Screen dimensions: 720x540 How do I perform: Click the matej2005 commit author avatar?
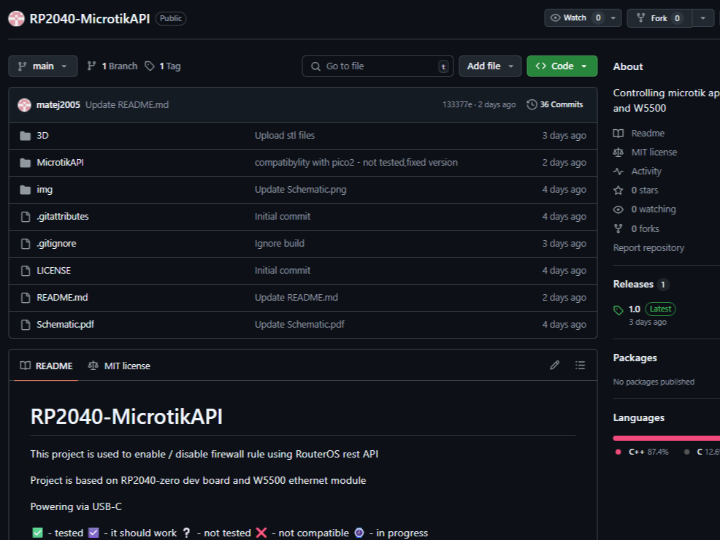(x=24, y=105)
